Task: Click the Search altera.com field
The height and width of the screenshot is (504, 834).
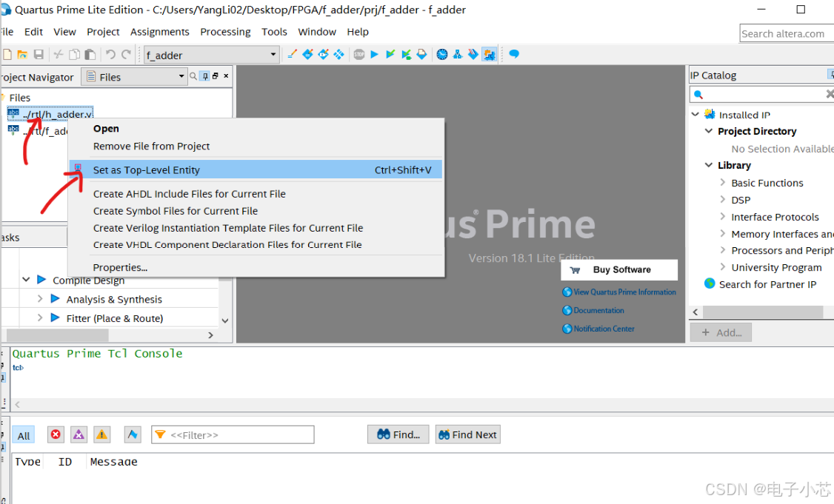Action: click(787, 33)
